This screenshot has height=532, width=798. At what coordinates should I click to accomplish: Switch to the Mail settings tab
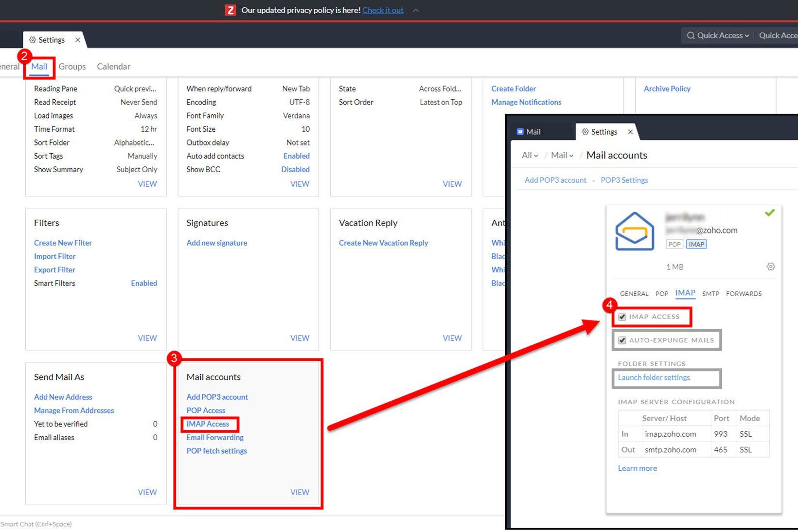coord(39,67)
